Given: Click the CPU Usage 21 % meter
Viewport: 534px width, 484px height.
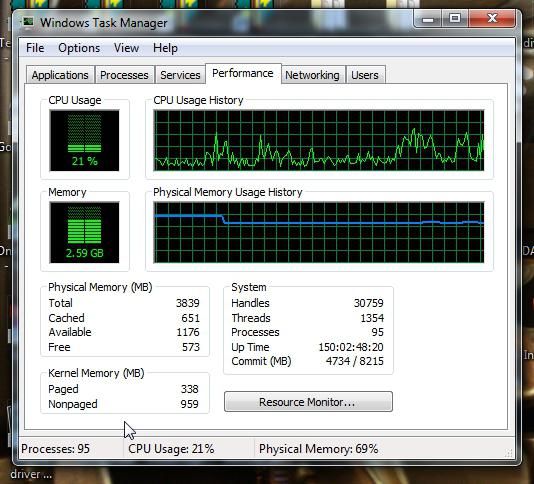Looking at the screenshot, I should [x=84, y=140].
